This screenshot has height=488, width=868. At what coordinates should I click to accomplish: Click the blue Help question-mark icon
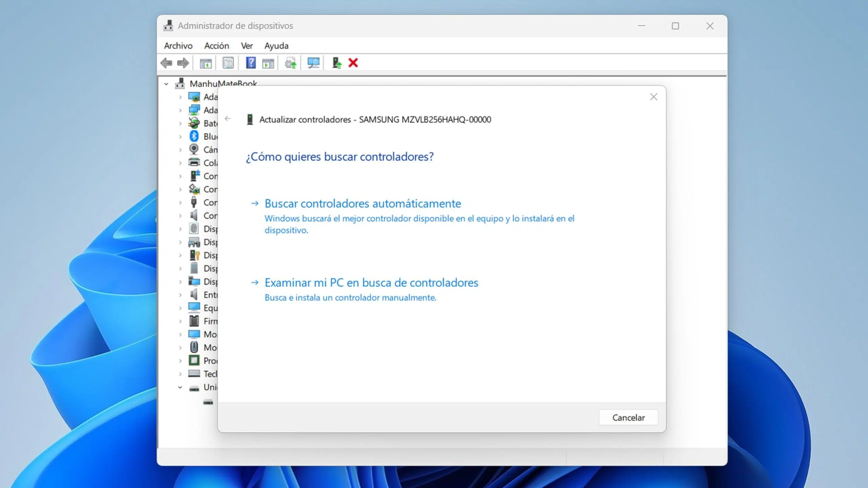pyautogui.click(x=251, y=63)
